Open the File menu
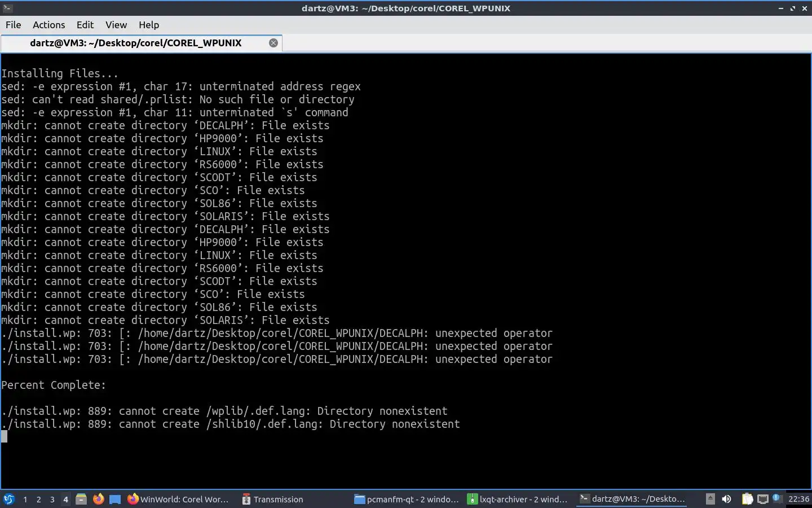This screenshot has height=508, width=812. click(13, 25)
